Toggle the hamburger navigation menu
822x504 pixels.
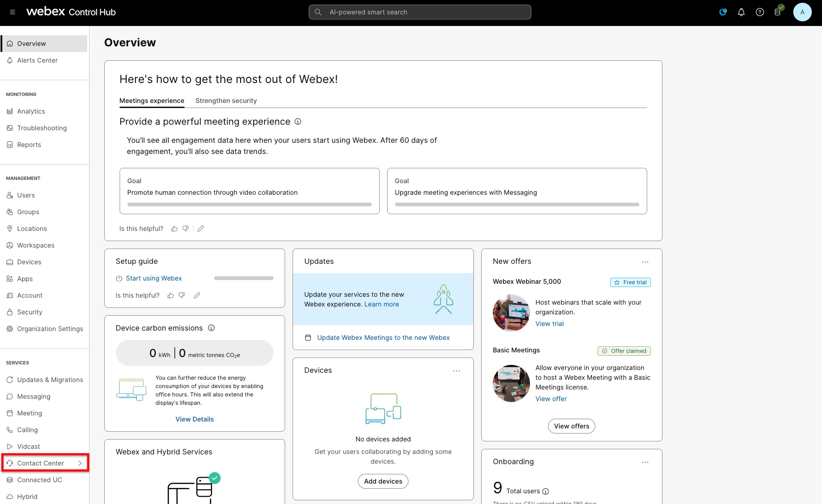[x=13, y=13]
